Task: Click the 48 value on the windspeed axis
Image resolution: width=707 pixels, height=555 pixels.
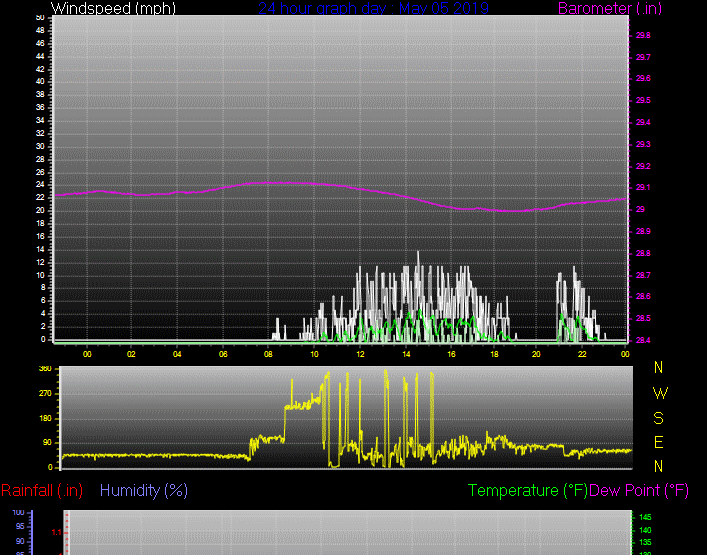Action: tap(40, 30)
